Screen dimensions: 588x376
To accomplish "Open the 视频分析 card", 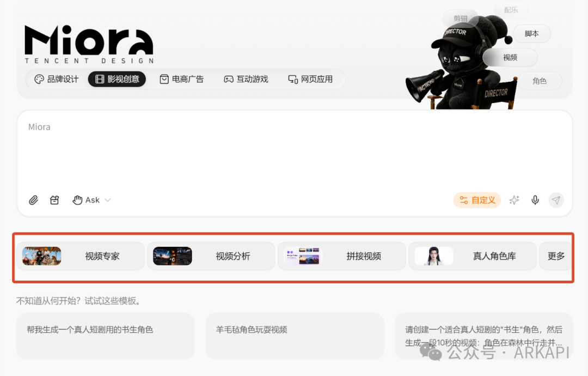I will tap(211, 256).
